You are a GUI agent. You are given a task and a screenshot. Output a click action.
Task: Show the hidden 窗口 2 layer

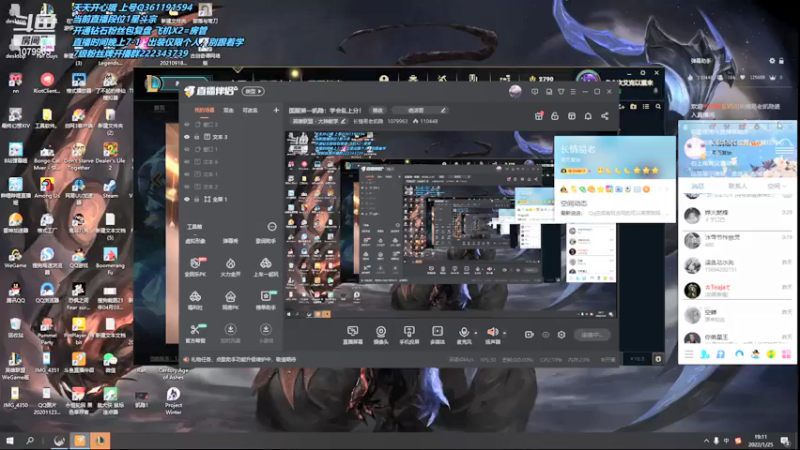tap(187, 124)
